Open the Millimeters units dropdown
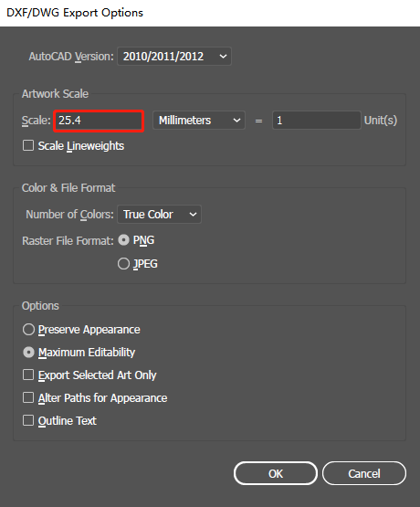The height and width of the screenshot is (507, 420). pos(199,121)
